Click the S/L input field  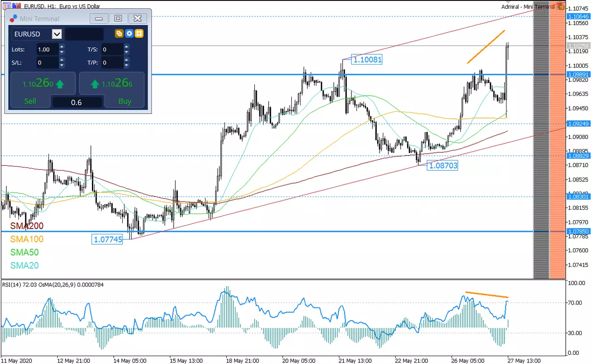(47, 63)
